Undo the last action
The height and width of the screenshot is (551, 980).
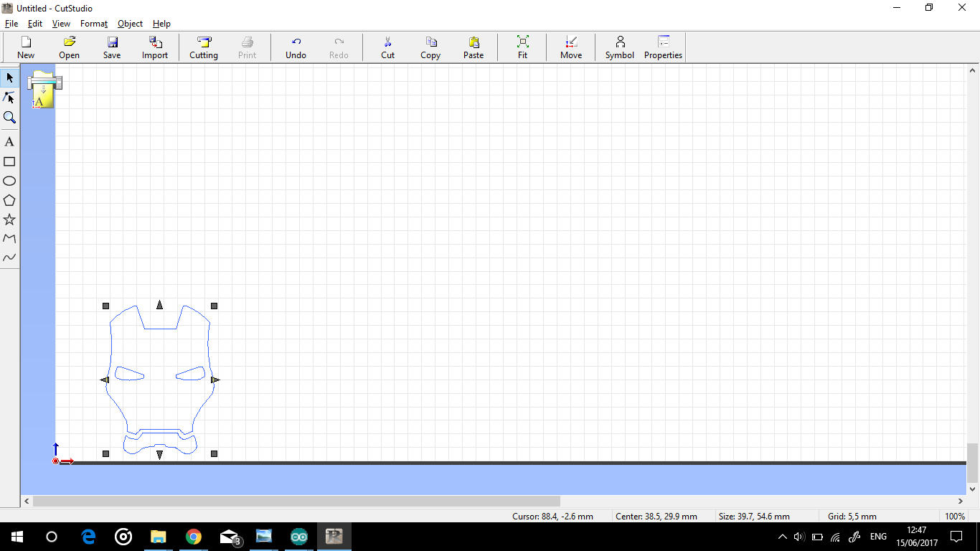click(x=296, y=47)
